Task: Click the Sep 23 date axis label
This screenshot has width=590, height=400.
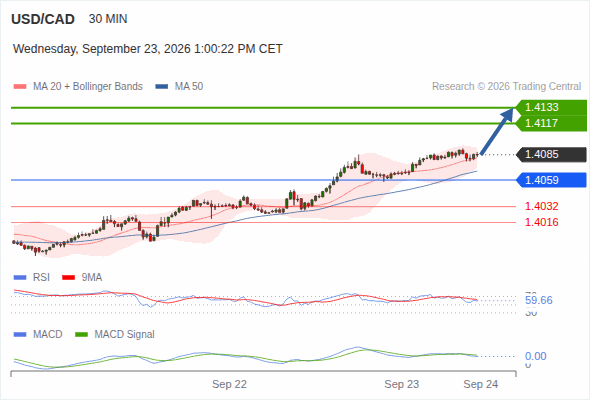Action: [x=401, y=384]
